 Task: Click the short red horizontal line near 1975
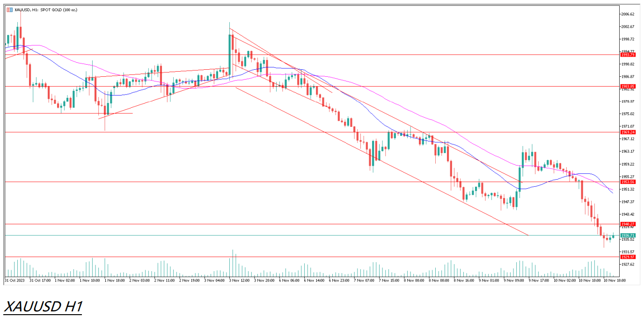[x=70, y=113]
